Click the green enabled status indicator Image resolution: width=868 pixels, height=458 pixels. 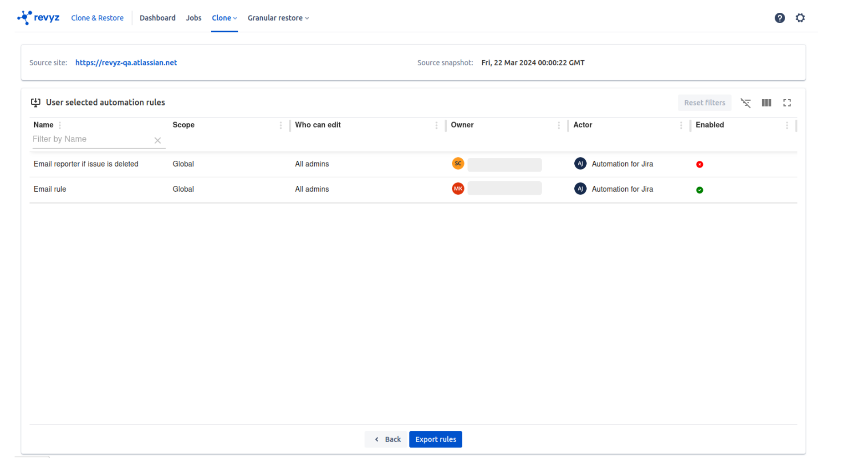700,190
